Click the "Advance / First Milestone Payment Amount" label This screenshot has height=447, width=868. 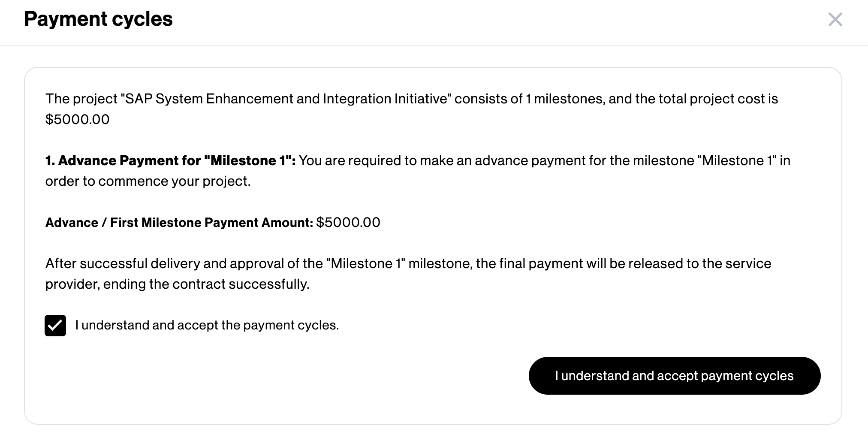[179, 223]
